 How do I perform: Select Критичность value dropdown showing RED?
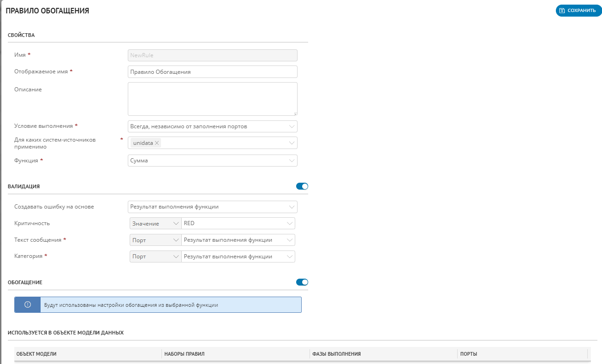[238, 223]
